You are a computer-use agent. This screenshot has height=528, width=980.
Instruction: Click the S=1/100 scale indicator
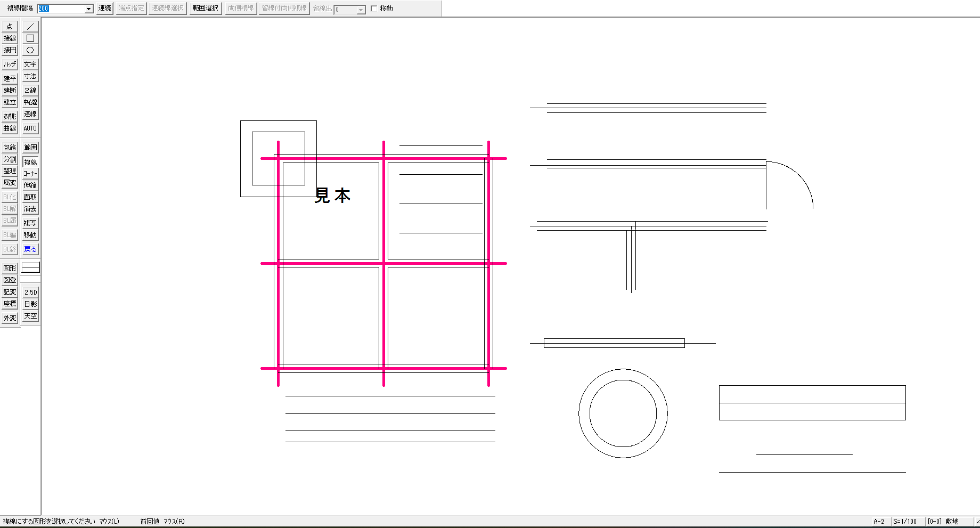click(x=905, y=522)
